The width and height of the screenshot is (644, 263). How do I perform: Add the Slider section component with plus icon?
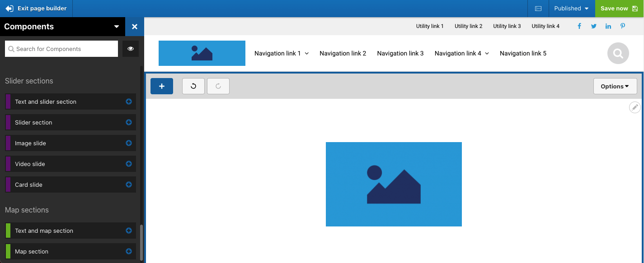click(129, 122)
